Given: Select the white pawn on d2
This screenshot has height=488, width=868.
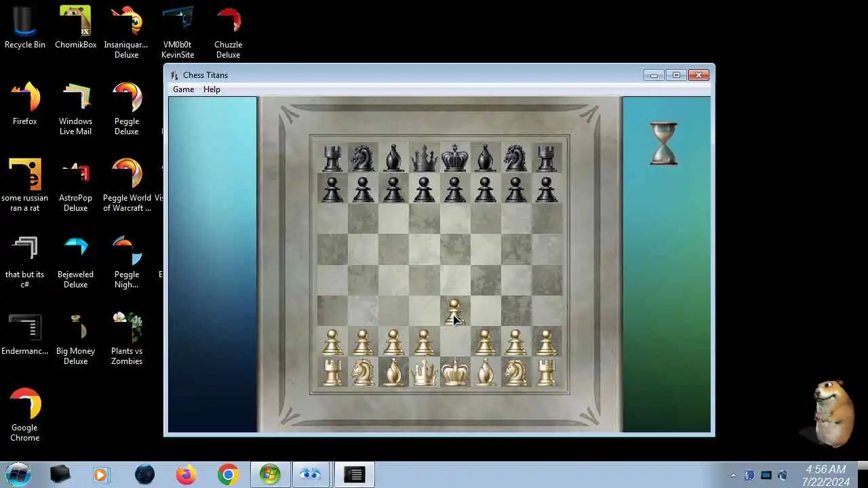Looking at the screenshot, I should pos(424,342).
